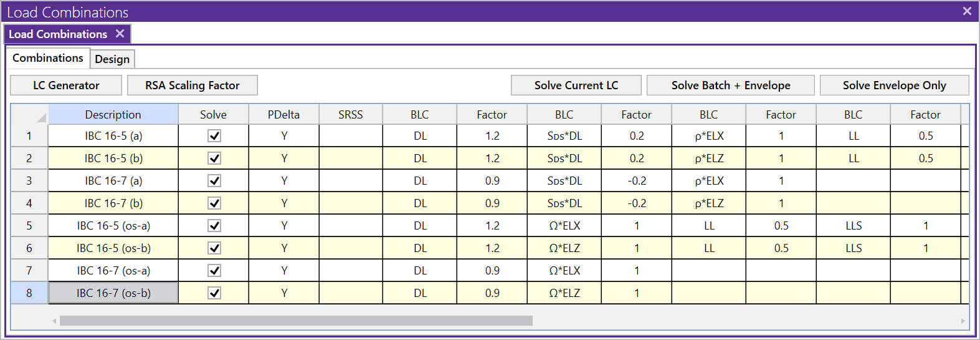
Task: Disable Solve for IBC 16-7 (os-b)
Action: click(x=214, y=293)
